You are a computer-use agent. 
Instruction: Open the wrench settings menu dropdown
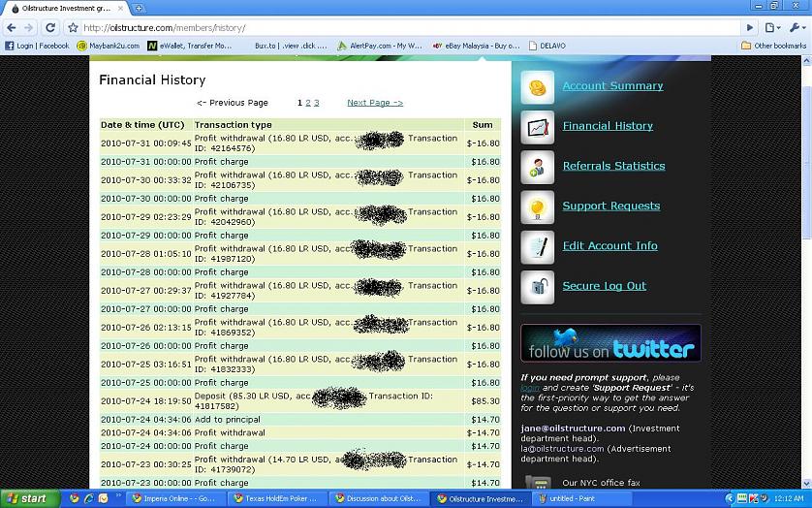(x=797, y=28)
